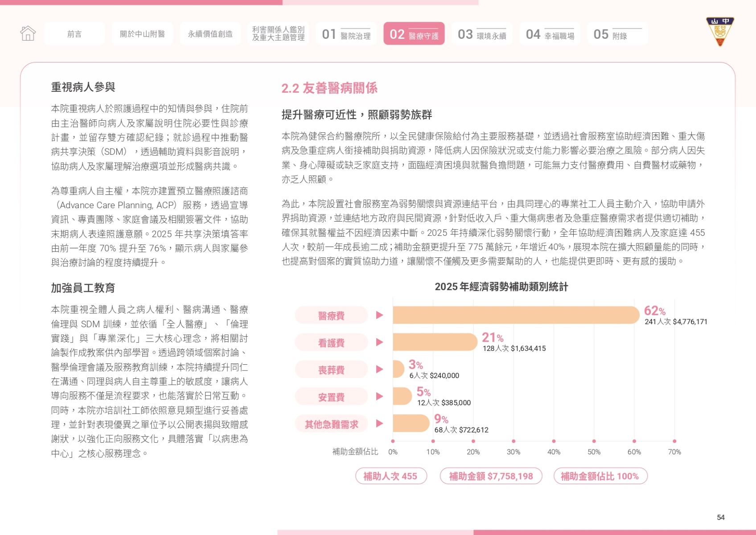The height and width of the screenshot is (535, 756).
Task: Click the arrow beside 其他急難需求
Action: (x=379, y=424)
